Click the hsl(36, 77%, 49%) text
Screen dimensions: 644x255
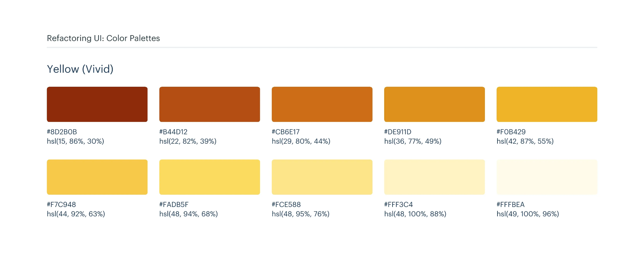pyautogui.click(x=412, y=141)
